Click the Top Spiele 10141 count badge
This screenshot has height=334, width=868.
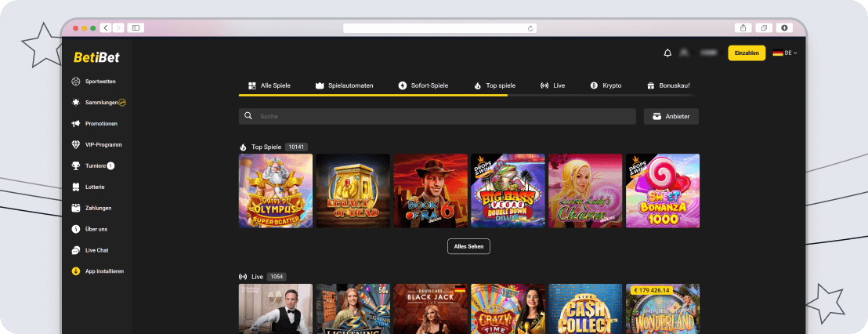296,147
